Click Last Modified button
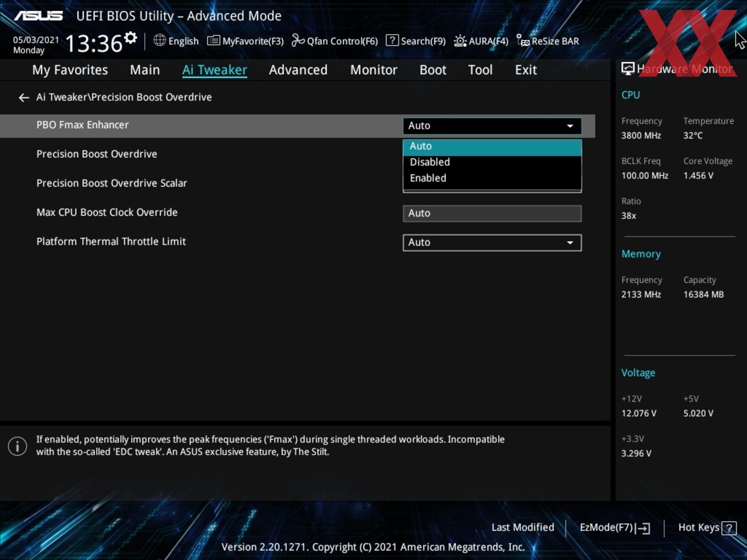747x560 pixels. pyautogui.click(x=523, y=528)
